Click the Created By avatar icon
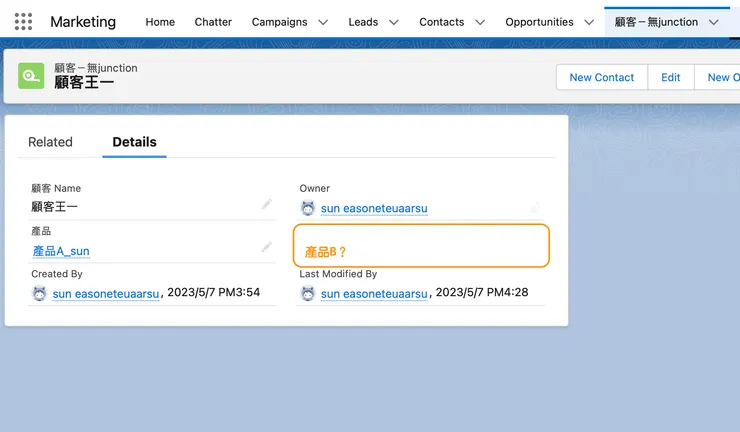This screenshot has width=740, height=432. (x=39, y=293)
